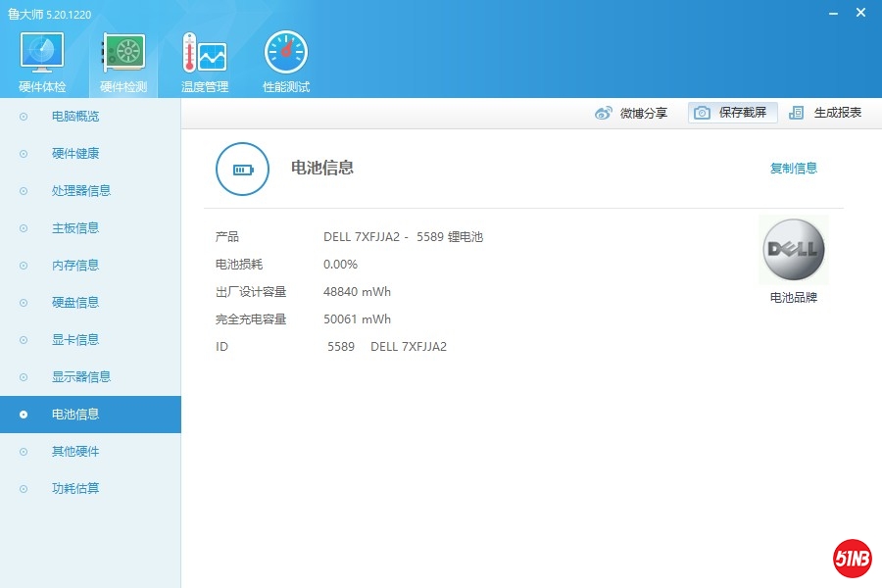View 显卡信息 in the sidebar
Image resolution: width=882 pixels, height=588 pixels.
tap(75, 340)
